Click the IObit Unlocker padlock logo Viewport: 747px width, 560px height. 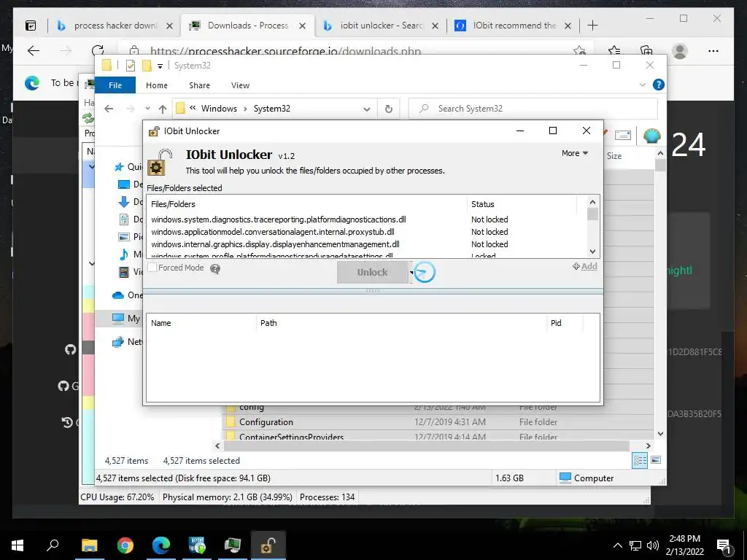(160, 163)
